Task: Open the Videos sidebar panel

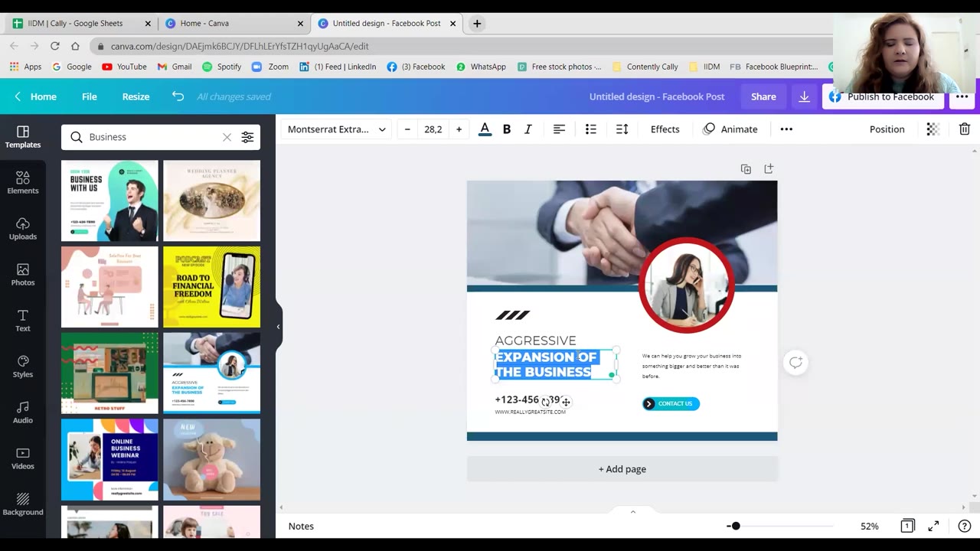Action: (23, 458)
